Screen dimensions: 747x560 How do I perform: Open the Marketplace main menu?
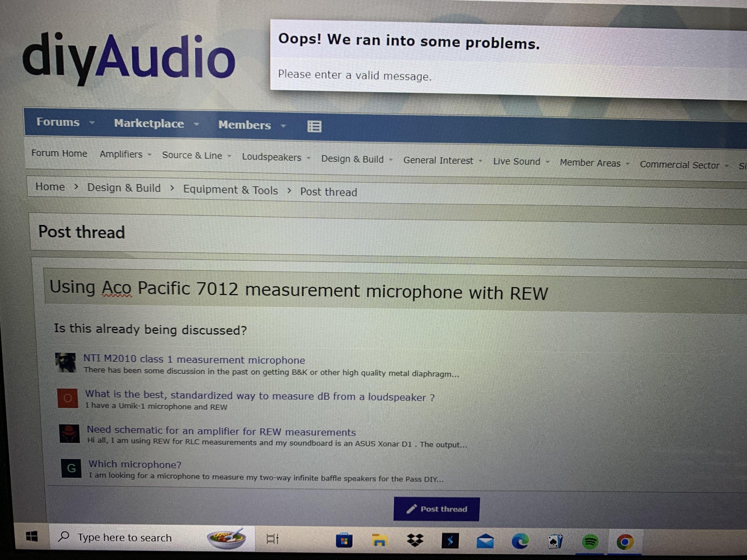(149, 124)
